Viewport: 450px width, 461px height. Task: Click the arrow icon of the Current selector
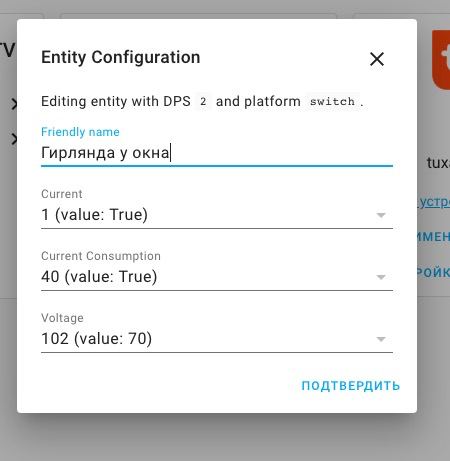381,215
